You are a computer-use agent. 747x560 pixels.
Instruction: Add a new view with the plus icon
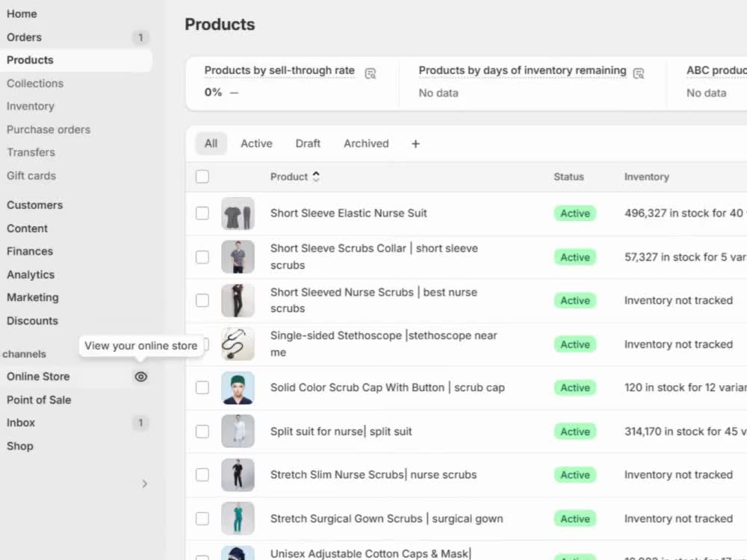coord(415,144)
